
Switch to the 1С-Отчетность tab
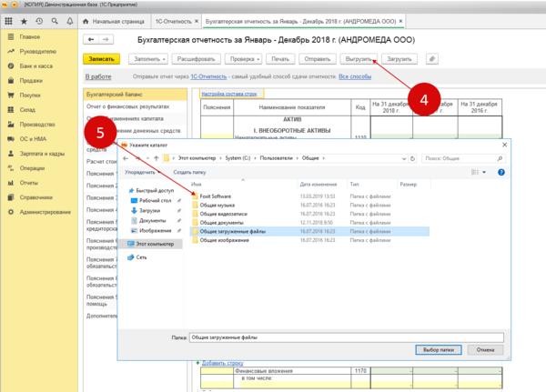[x=174, y=21]
